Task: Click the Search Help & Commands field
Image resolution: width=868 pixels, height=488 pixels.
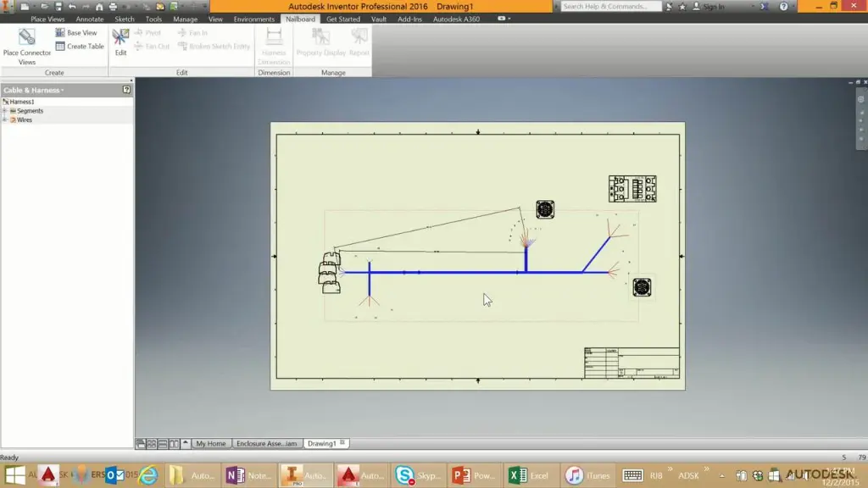Action: point(610,7)
